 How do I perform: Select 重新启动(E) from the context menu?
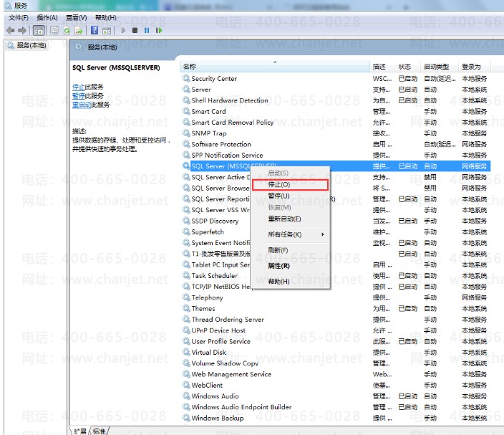click(284, 219)
